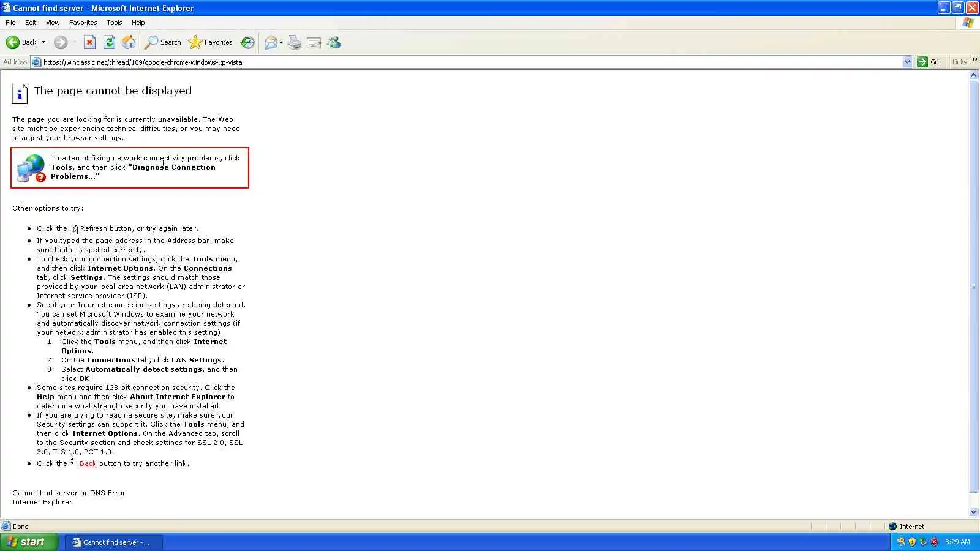Click the Windows Messenger tray icon
The width and height of the screenshot is (980, 551).
click(x=901, y=542)
